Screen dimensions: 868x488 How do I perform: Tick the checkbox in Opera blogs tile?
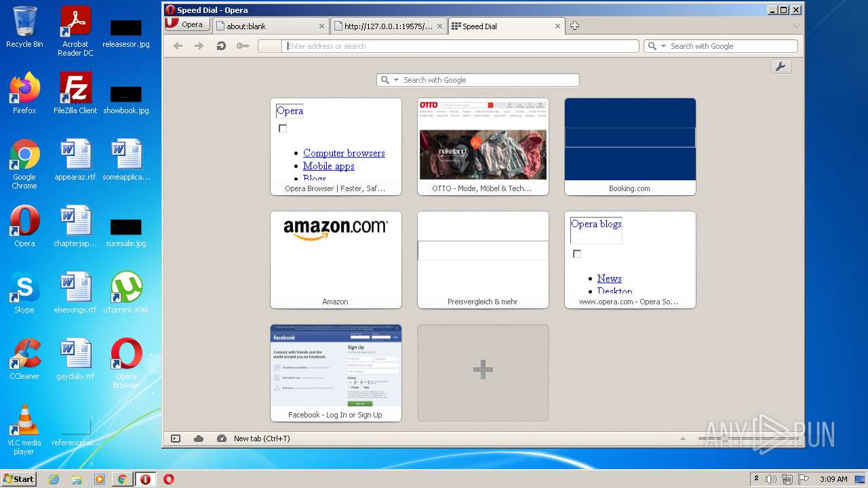pos(577,253)
